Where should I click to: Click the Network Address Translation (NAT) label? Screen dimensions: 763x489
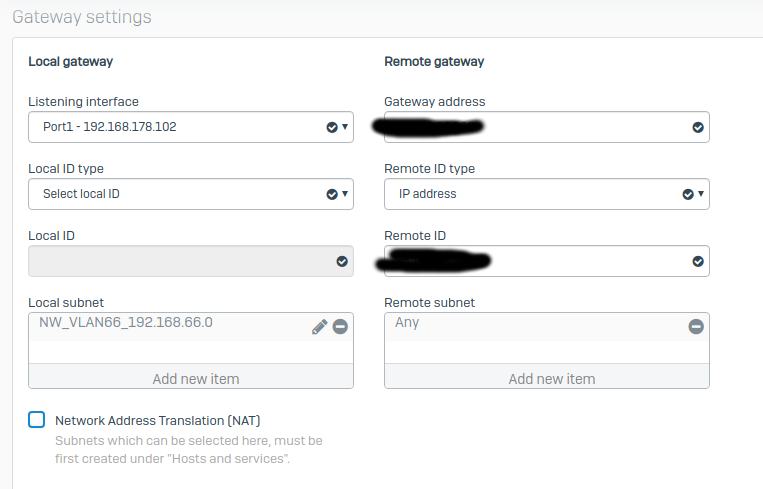[158, 420]
